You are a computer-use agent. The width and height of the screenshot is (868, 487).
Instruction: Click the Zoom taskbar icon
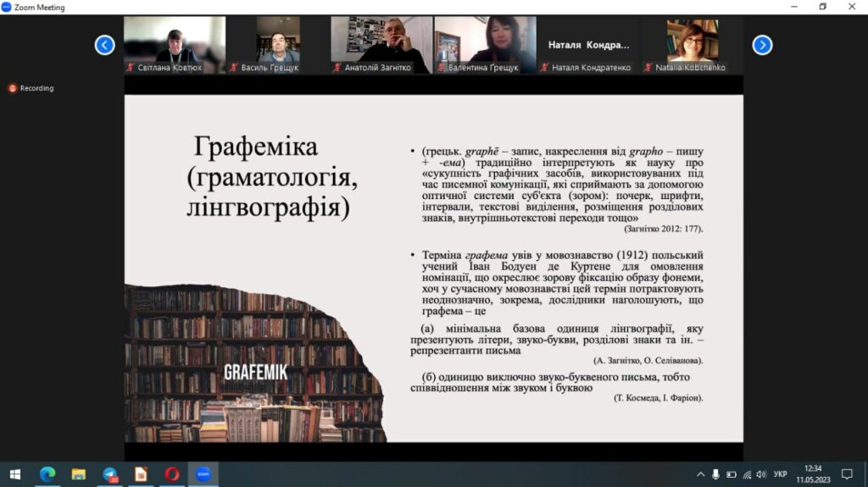(x=203, y=474)
